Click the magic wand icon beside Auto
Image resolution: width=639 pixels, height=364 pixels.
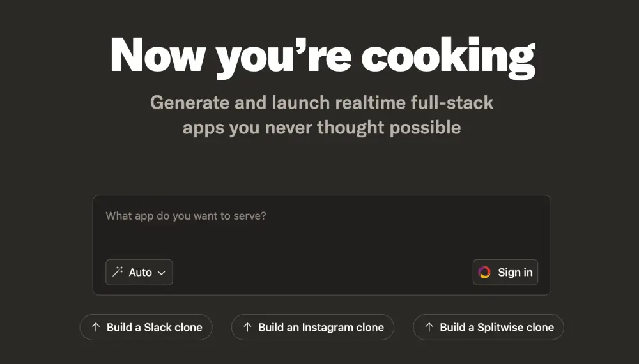[x=118, y=271]
